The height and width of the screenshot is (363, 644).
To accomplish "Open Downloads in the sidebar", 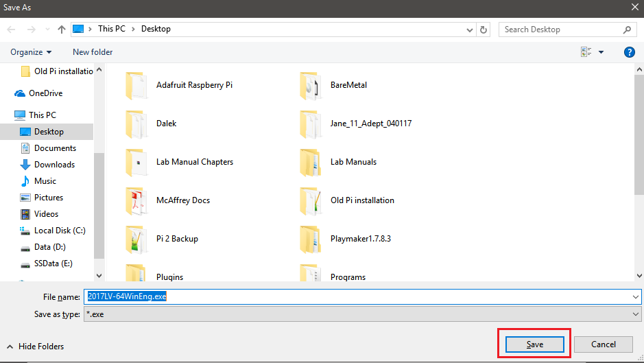I will pos(54,165).
